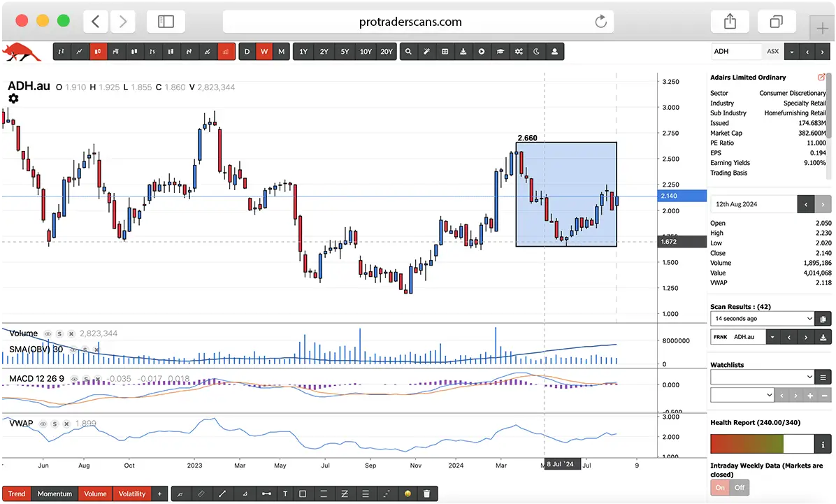The height and width of the screenshot is (504, 836).
Task: Open the table grid view icon
Action: 445,52
